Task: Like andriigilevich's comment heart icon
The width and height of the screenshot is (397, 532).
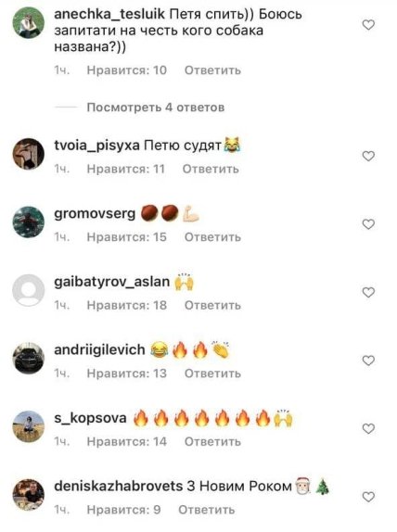Action: click(368, 361)
